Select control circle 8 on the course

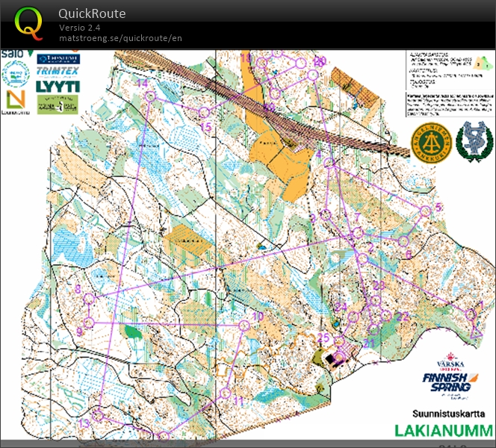point(90,299)
